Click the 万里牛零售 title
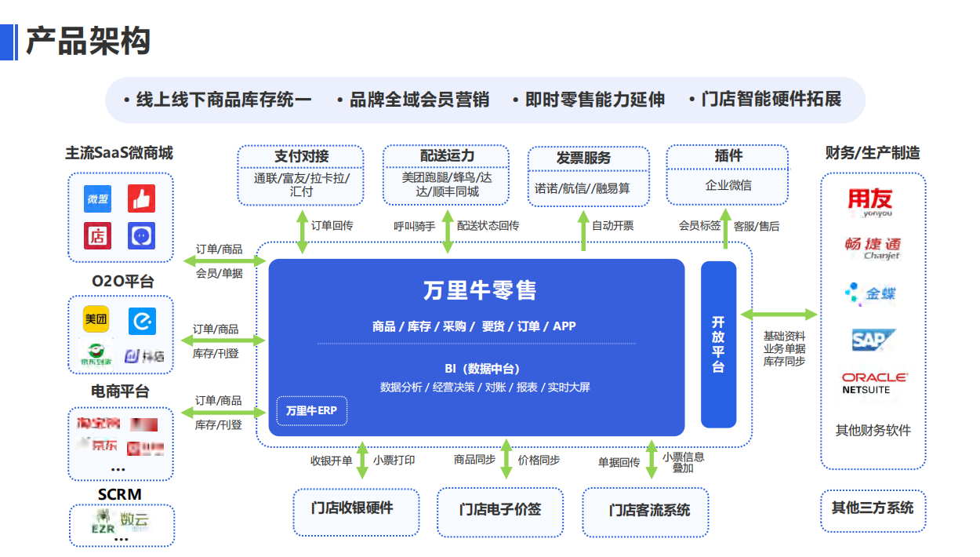The width and height of the screenshot is (980, 557). [x=480, y=291]
